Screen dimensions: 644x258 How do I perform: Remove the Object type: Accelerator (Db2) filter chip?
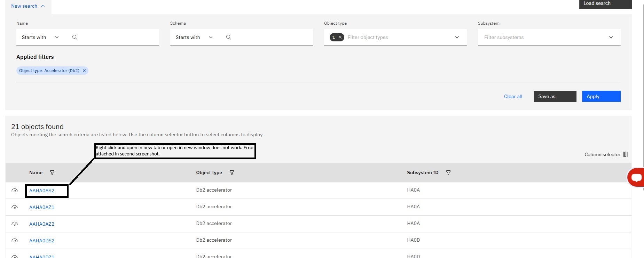point(84,71)
